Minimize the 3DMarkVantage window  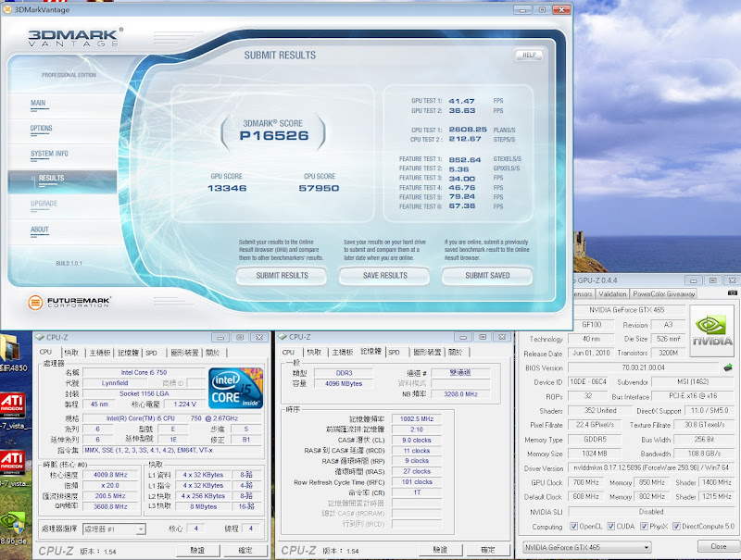[522, 9]
